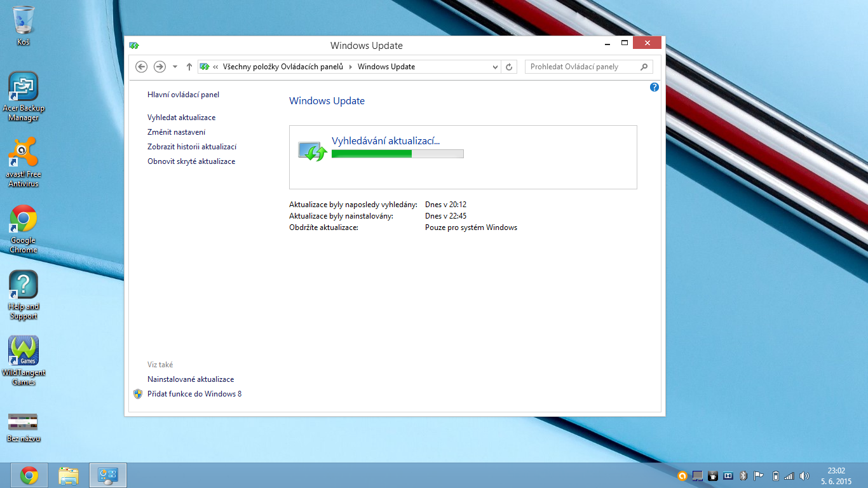Click the Dnes v 22:45 value
Viewport: 868px width, 488px height.
(445, 216)
